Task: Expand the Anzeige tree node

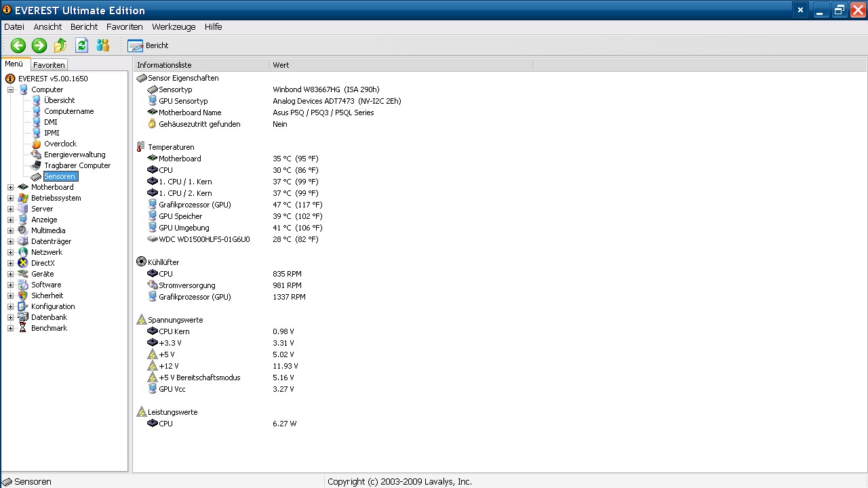Action: pos(10,220)
